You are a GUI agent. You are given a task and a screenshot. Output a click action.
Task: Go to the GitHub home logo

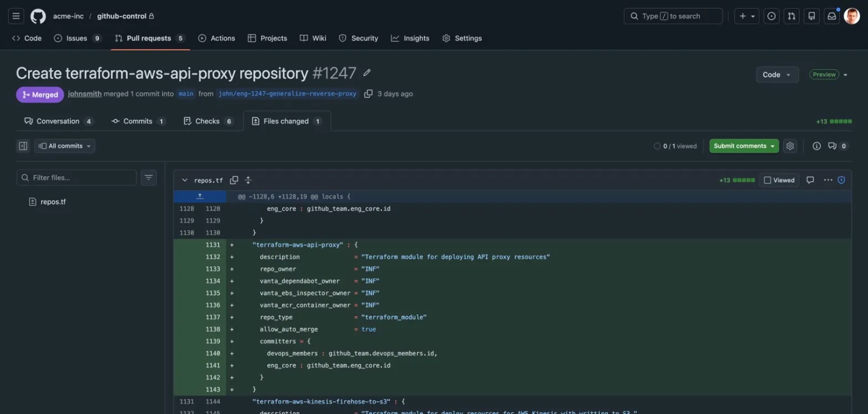38,16
